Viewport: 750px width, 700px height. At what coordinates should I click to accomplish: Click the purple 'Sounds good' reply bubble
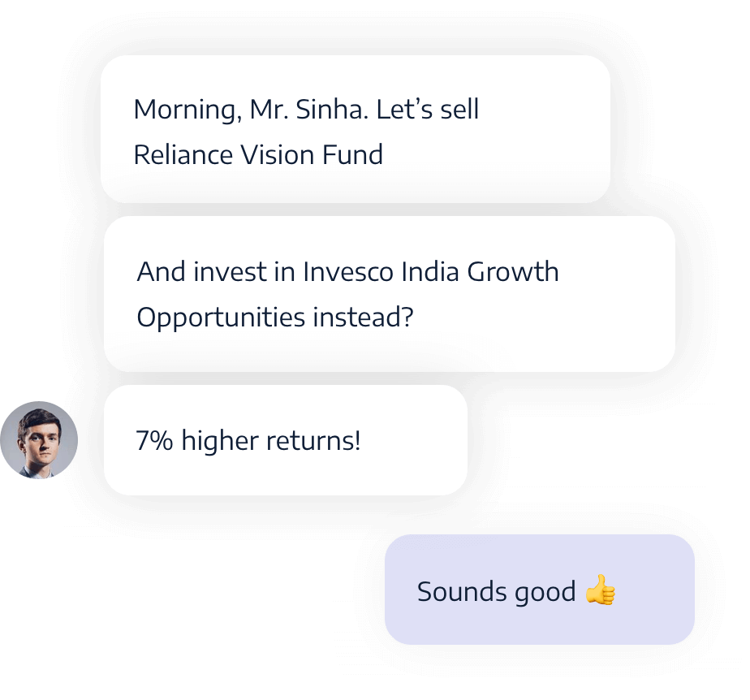tap(540, 590)
